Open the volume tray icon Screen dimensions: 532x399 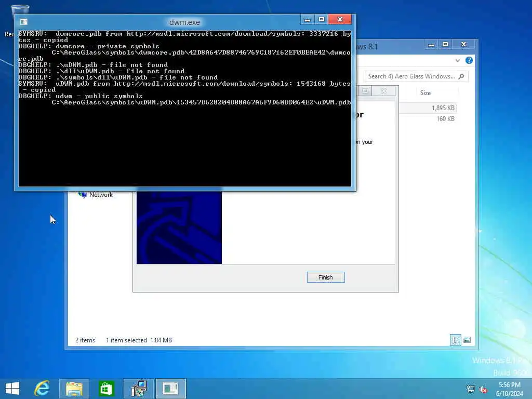(483, 389)
